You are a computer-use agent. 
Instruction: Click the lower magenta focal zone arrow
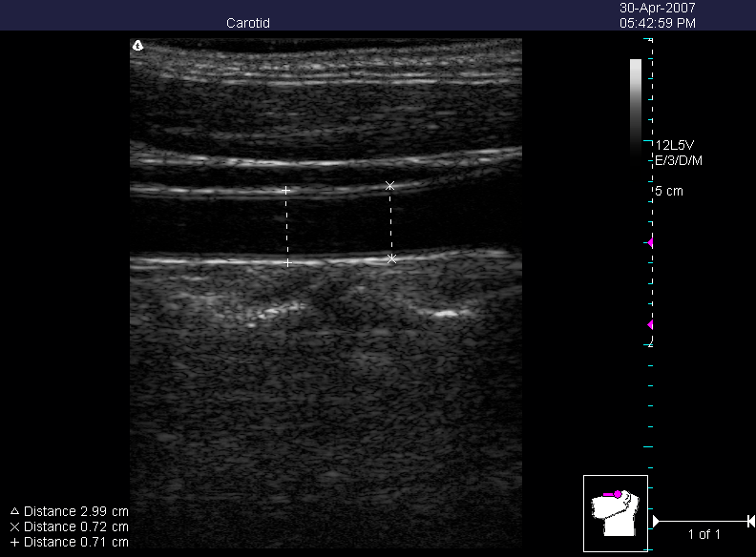coord(650,325)
